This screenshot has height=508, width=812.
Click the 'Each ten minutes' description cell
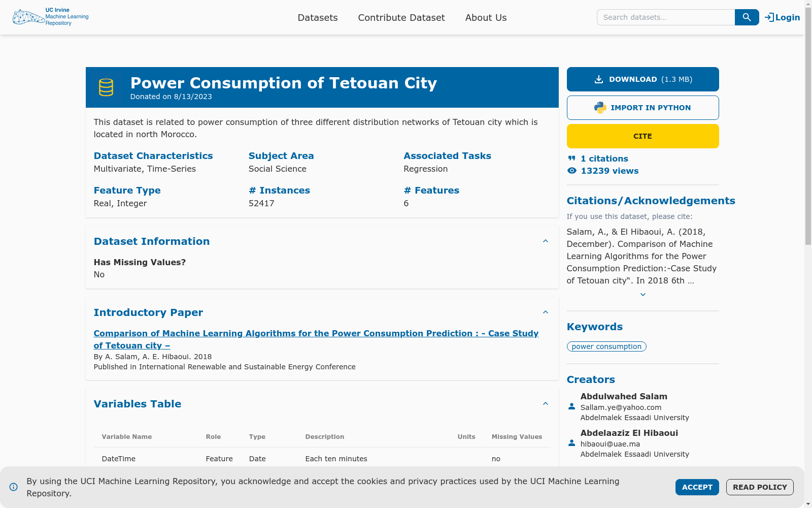(x=336, y=459)
